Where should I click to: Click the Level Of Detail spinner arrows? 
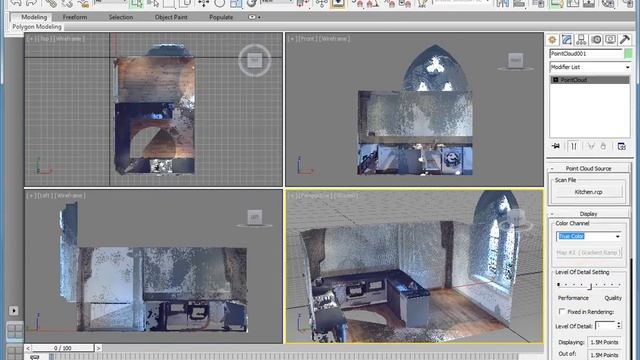619,325
